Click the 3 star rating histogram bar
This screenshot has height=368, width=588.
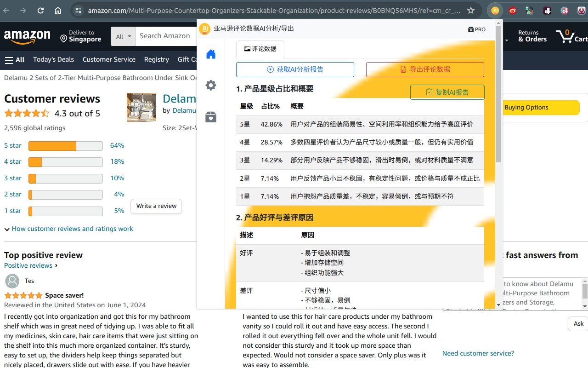click(66, 178)
